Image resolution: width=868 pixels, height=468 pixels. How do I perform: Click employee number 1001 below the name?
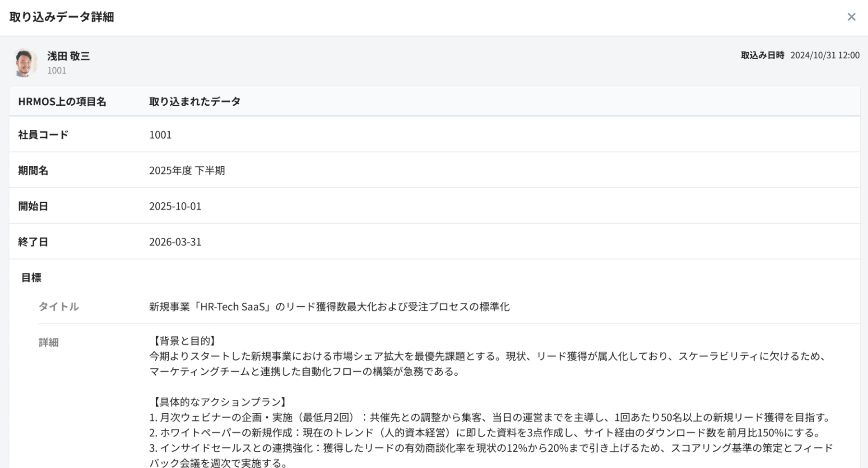[57, 71]
